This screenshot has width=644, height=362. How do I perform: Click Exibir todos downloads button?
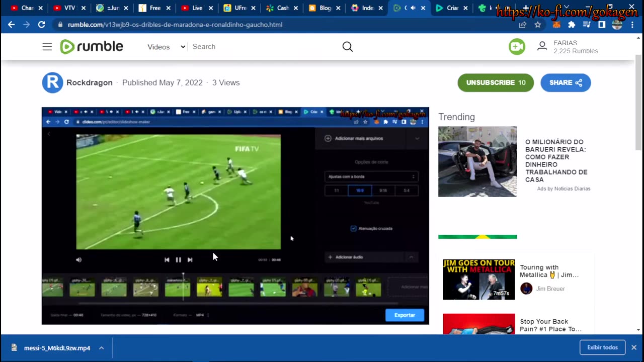(602, 347)
